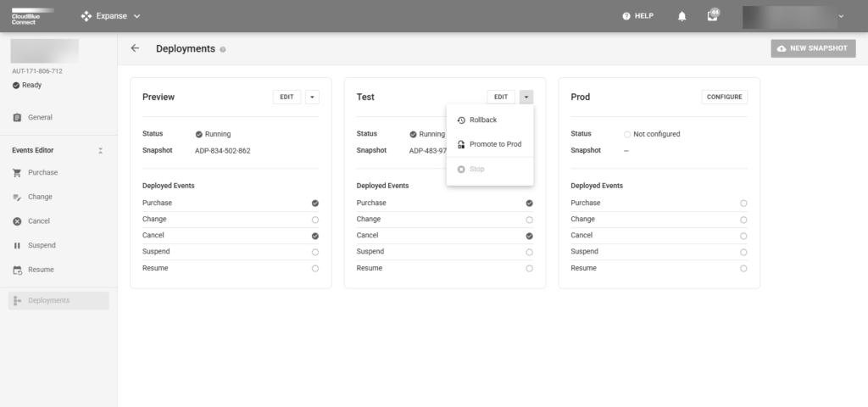868x407 pixels.
Task: Open the inbox with 44 badge
Action: tap(712, 15)
